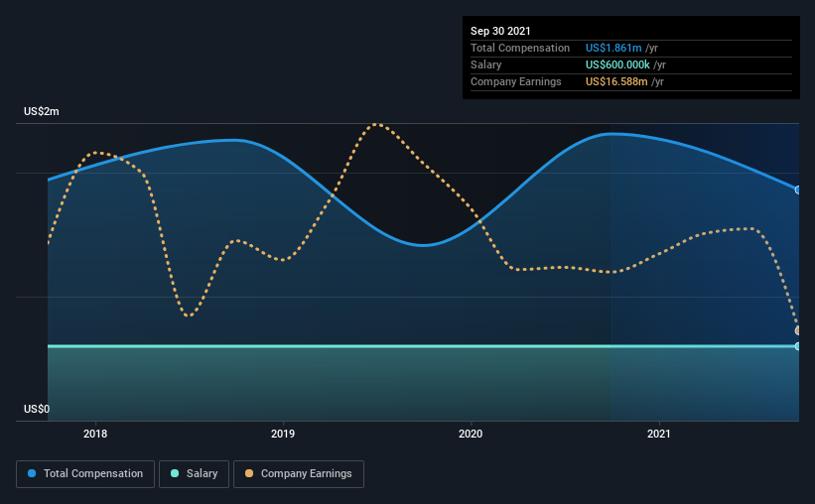Click the 2019 x-axis label
The image size is (815, 504).
point(283,434)
